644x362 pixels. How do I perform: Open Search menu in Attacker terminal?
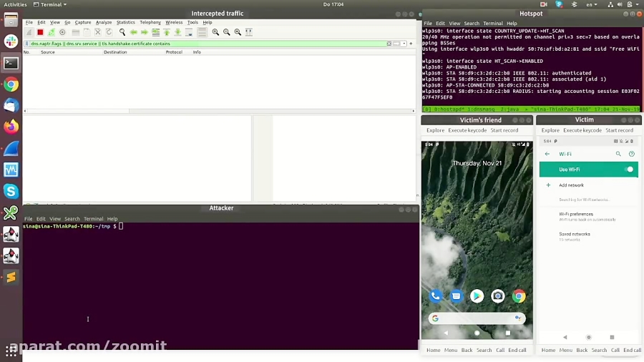[72, 219]
